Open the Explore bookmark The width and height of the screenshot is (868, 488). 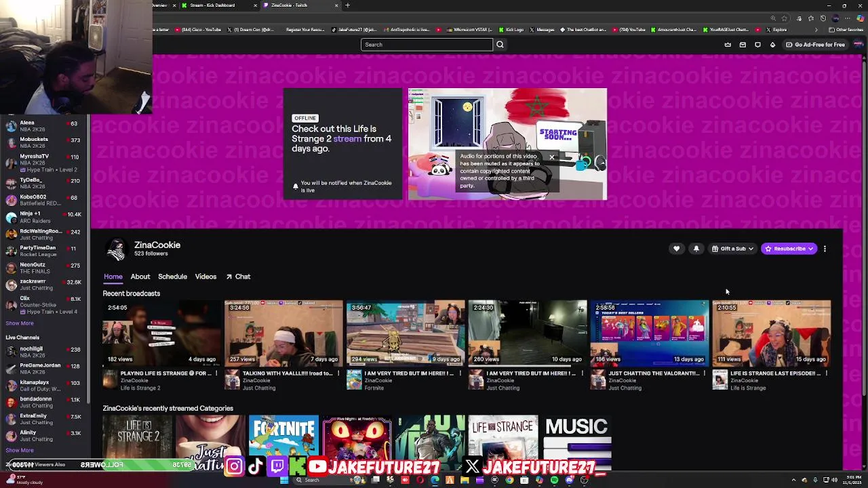pos(776,30)
